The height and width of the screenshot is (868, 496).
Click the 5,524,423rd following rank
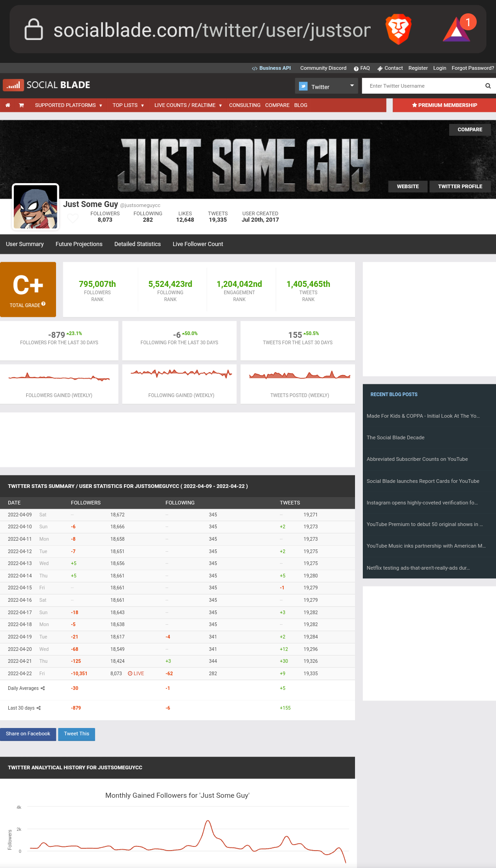pos(170,284)
